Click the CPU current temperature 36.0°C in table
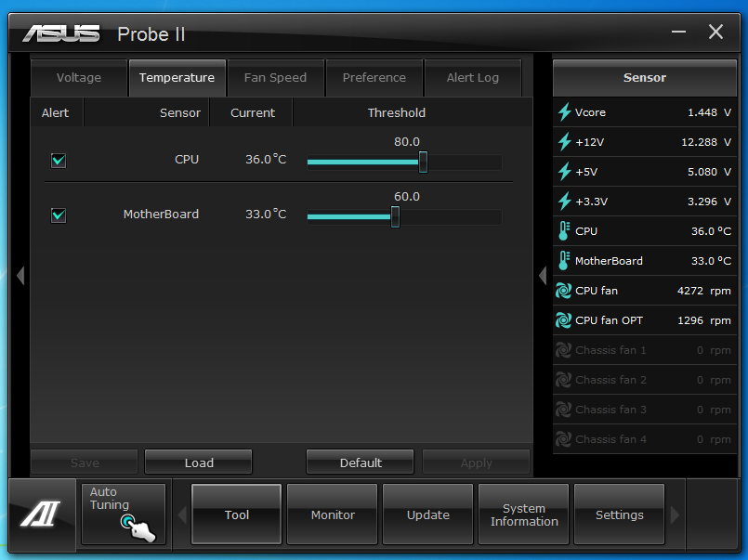The width and height of the screenshot is (748, 560). tap(266, 159)
